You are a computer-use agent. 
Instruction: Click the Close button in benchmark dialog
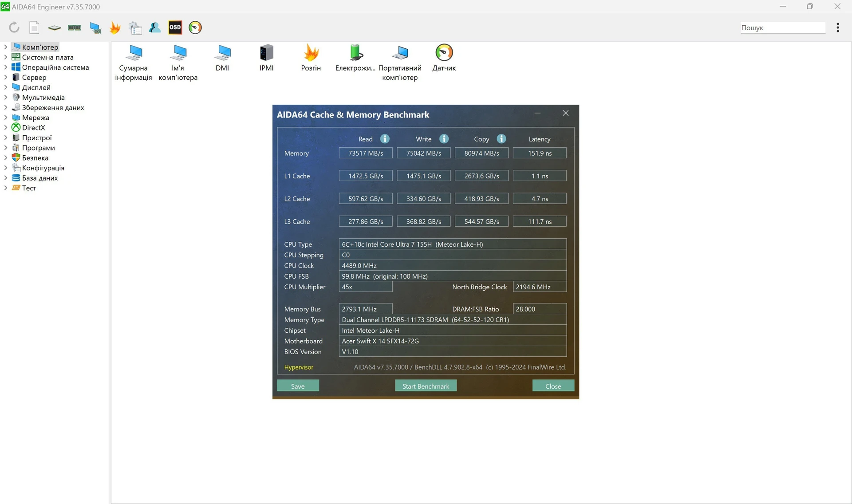point(553,386)
